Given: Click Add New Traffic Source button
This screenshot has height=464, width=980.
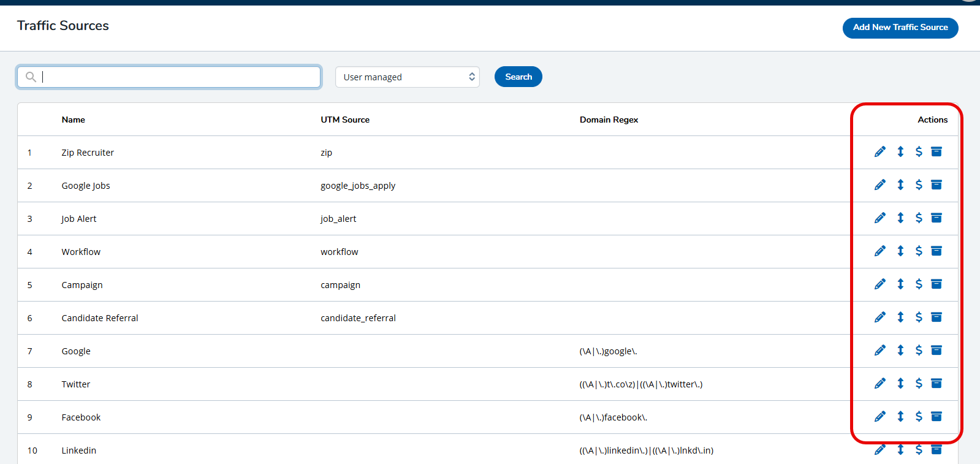Looking at the screenshot, I should coord(900,28).
